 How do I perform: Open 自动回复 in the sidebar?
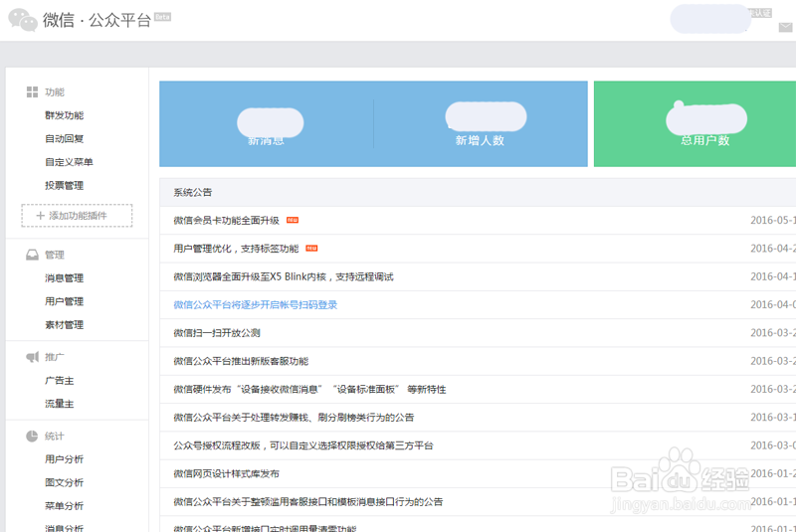tap(65, 138)
